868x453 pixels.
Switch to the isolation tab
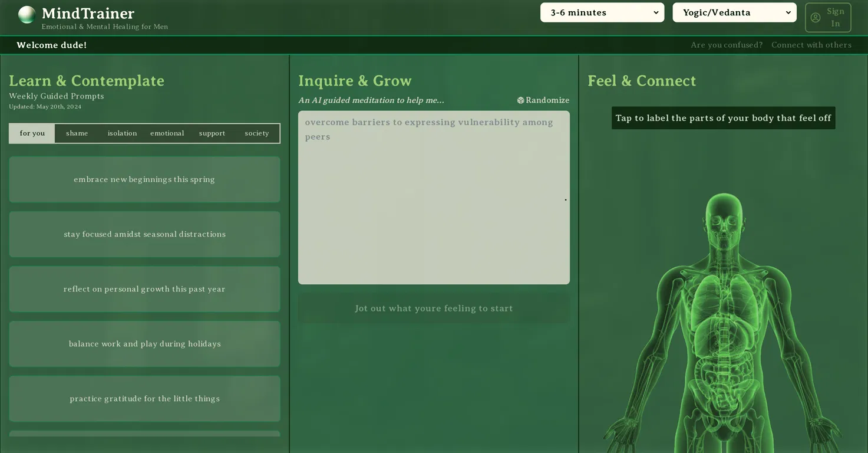coord(122,133)
